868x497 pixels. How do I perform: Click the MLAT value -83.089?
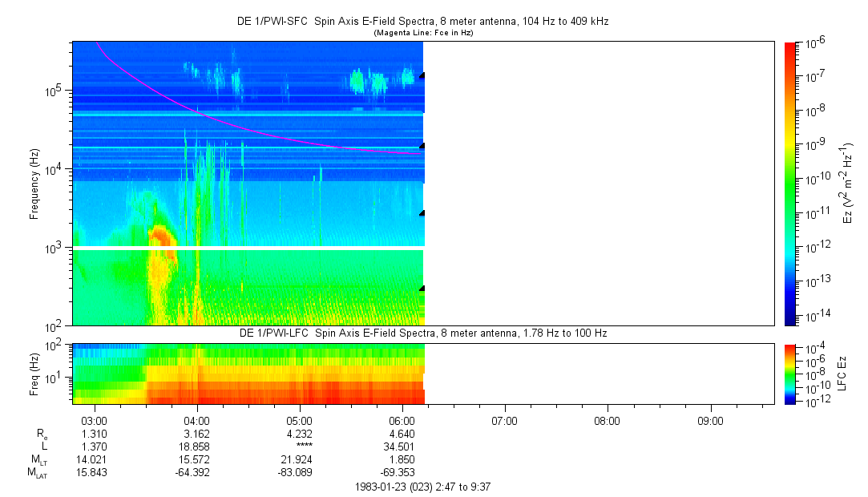pos(299,472)
